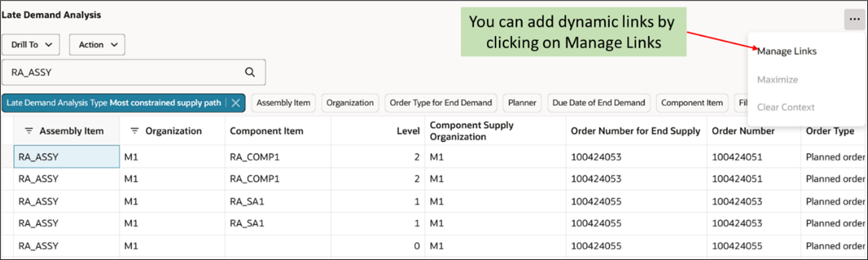Select the Maximize menu entry
868x260 pixels.
point(778,79)
